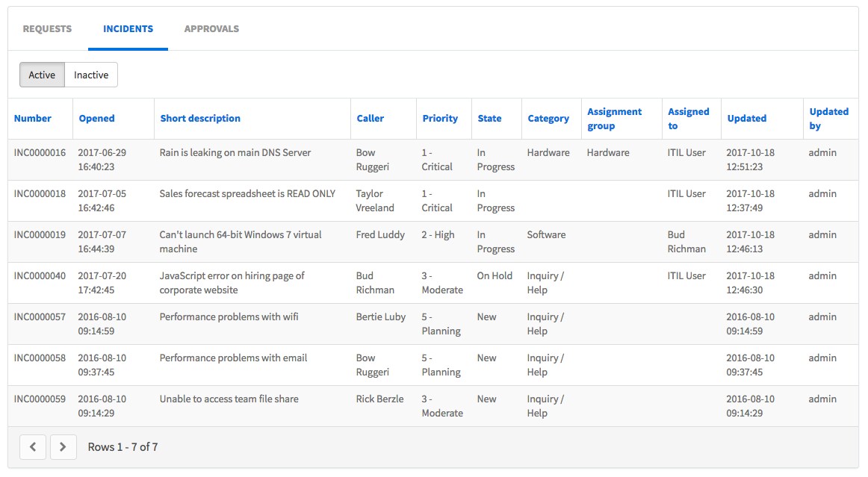
Task: Open the Approvals tab
Action: (211, 29)
